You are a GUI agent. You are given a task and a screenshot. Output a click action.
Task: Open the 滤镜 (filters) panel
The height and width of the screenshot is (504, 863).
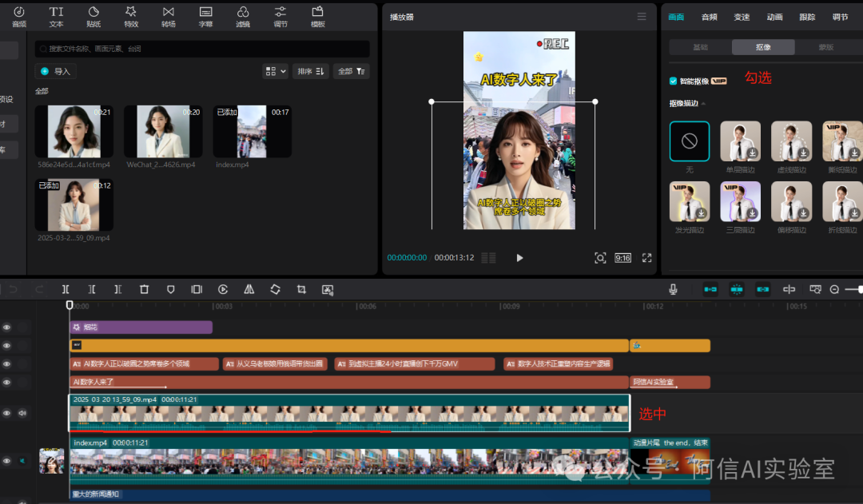click(243, 16)
